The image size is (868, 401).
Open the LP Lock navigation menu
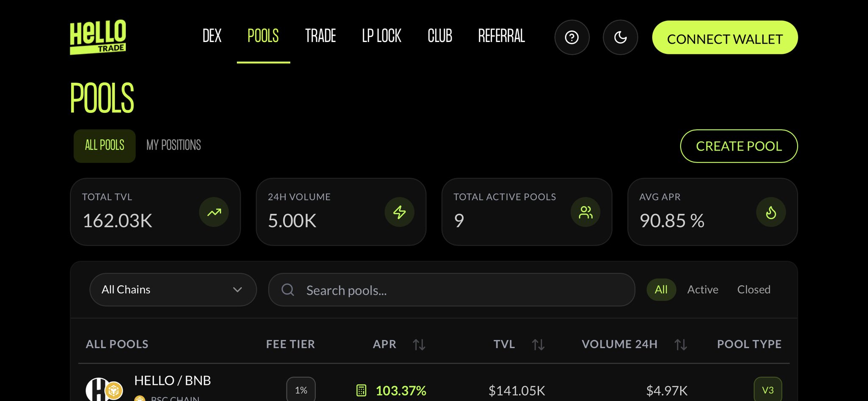[381, 36]
